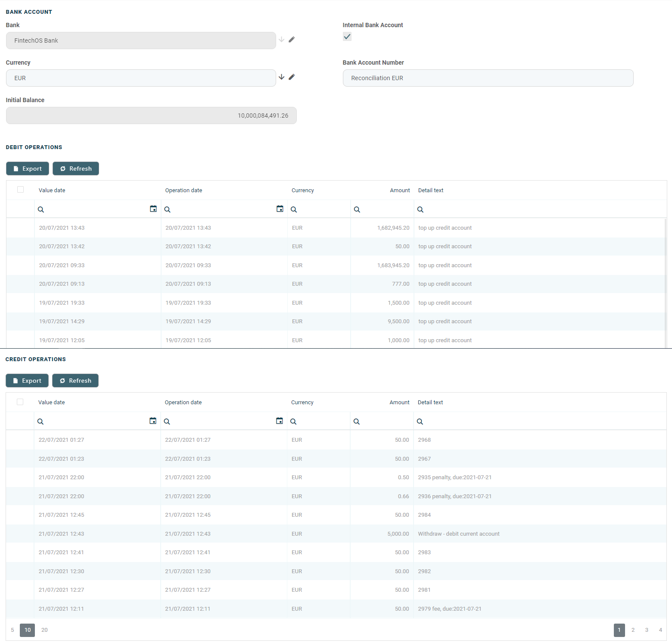Open calendar picker for Credit Value date filter

[x=152, y=421]
